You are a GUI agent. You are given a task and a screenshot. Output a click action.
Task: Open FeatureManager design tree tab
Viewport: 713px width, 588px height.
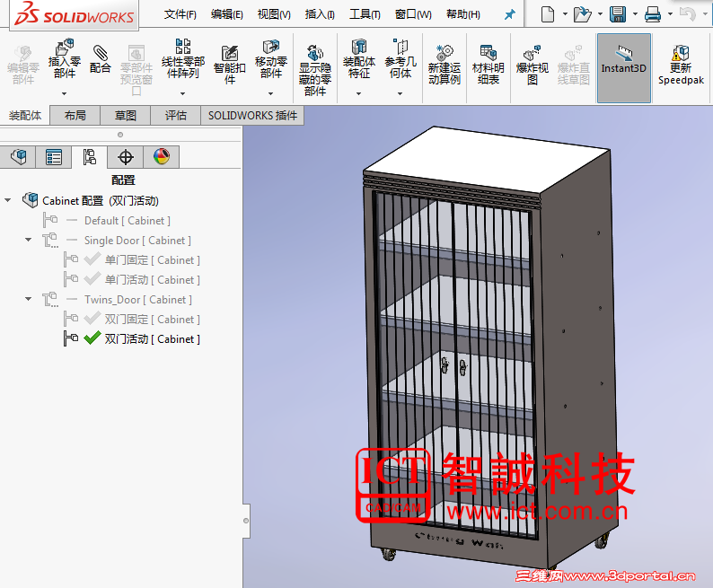[x=18, y=157]
